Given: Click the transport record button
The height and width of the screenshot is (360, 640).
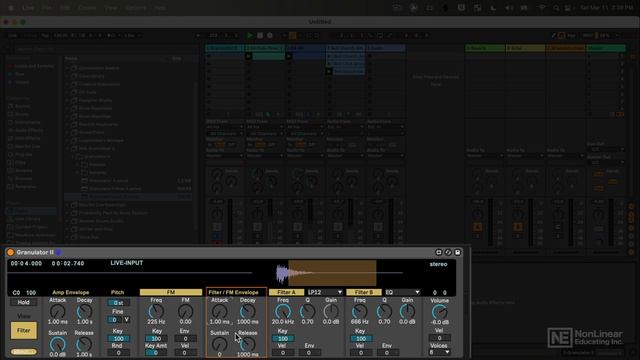Looking at the screenshot, I should pos(270,36).
